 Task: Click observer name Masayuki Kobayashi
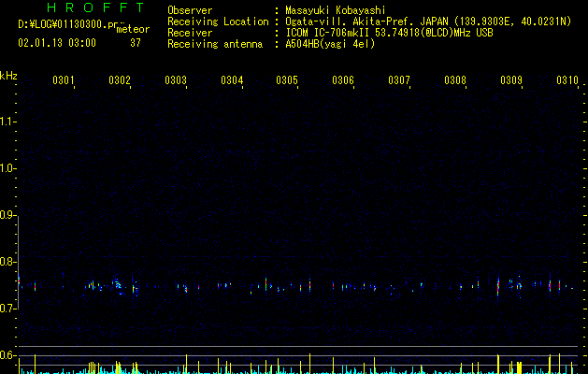(336, 10)
